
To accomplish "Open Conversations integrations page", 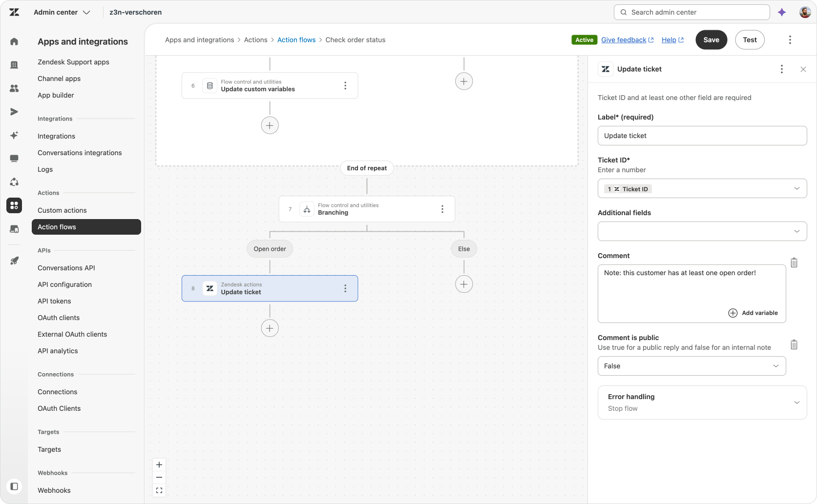I will click(x=80, y=153).
